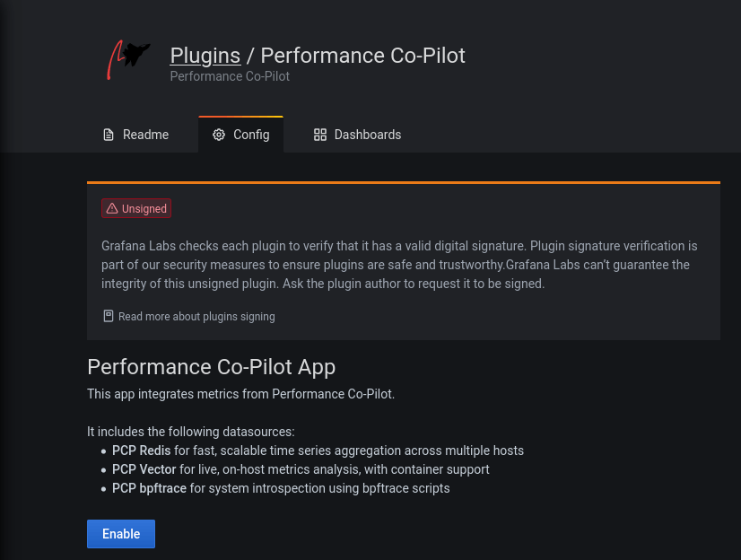Screen dimensions: 741x560
Task: Click the Grafana Labs signature verification paragraph
Action: coord(399,265)
